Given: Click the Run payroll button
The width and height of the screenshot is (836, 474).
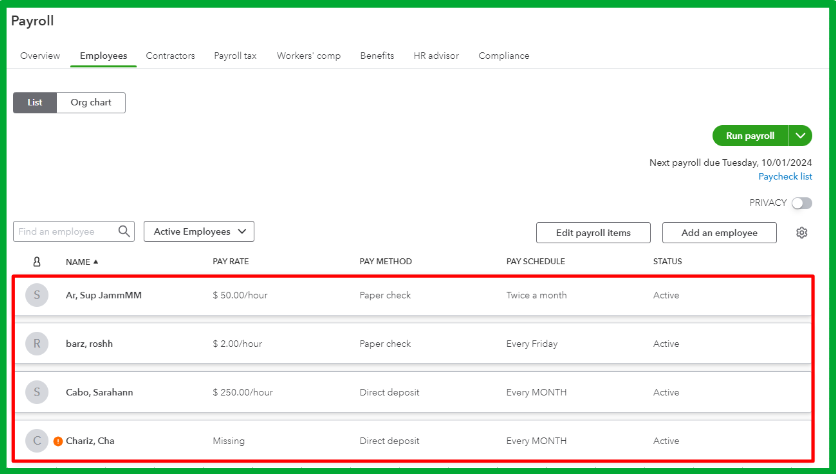Looking at the screenshot, I should 750,135.
